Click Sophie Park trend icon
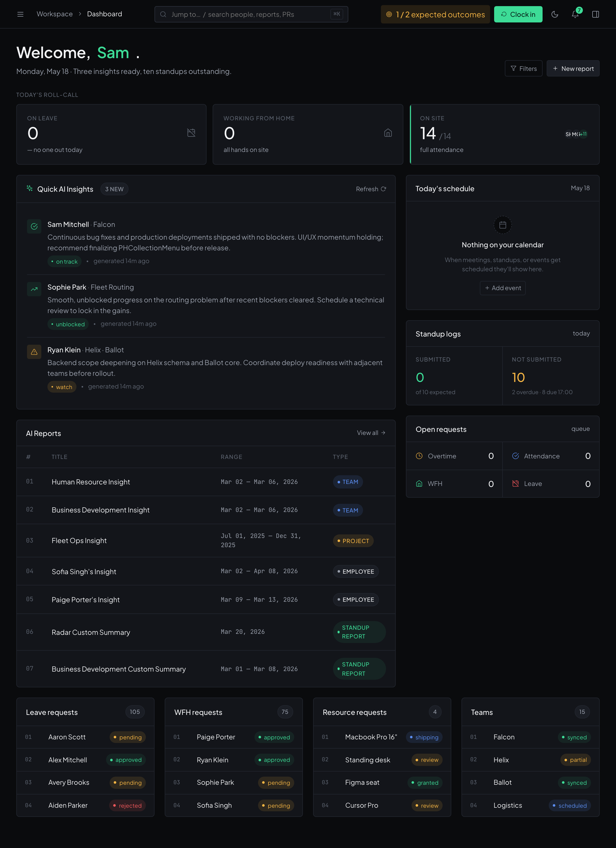Image resolution: width=616 pixels, height=848 pixels. click(34, 289)
